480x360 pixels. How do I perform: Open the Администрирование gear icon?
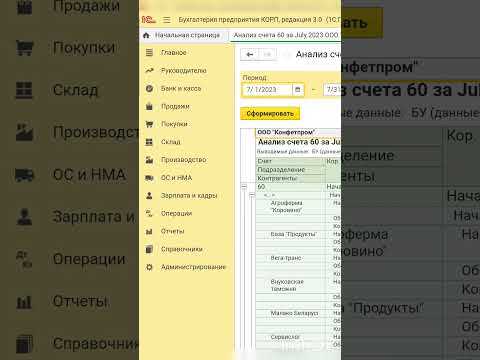tap(149, 267)
